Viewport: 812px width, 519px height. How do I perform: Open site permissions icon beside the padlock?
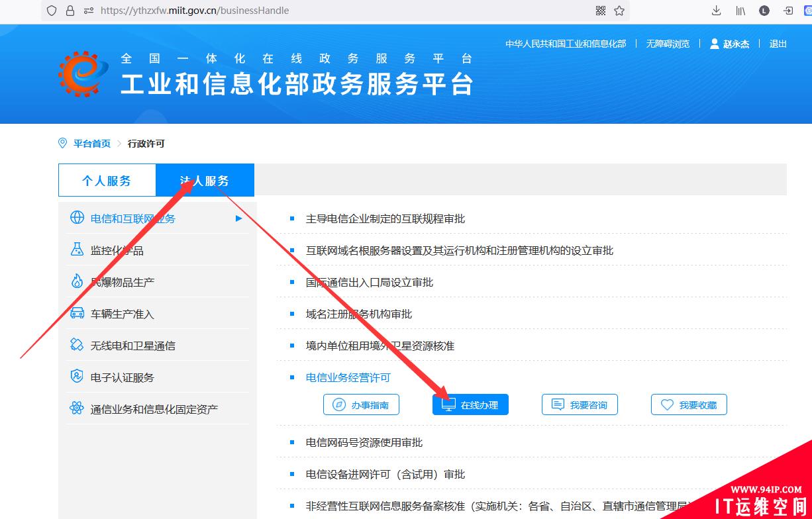click(89, 11)
